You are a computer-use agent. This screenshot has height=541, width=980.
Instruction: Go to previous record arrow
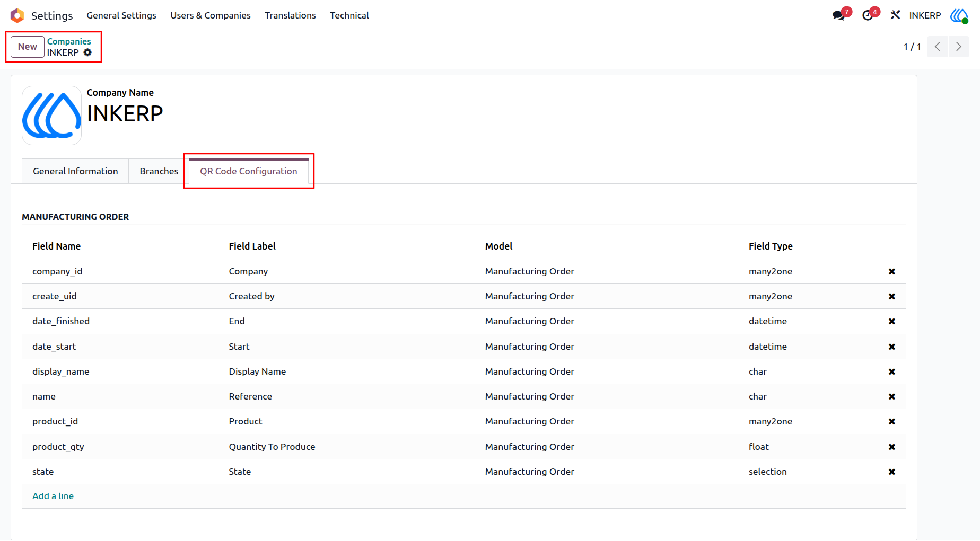(x=938, y=47)
